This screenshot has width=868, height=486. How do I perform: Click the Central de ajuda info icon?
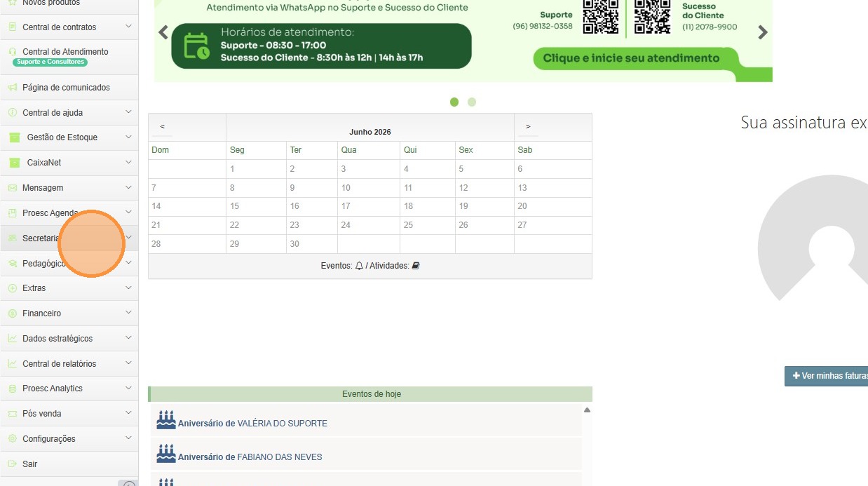click(13, 112)
